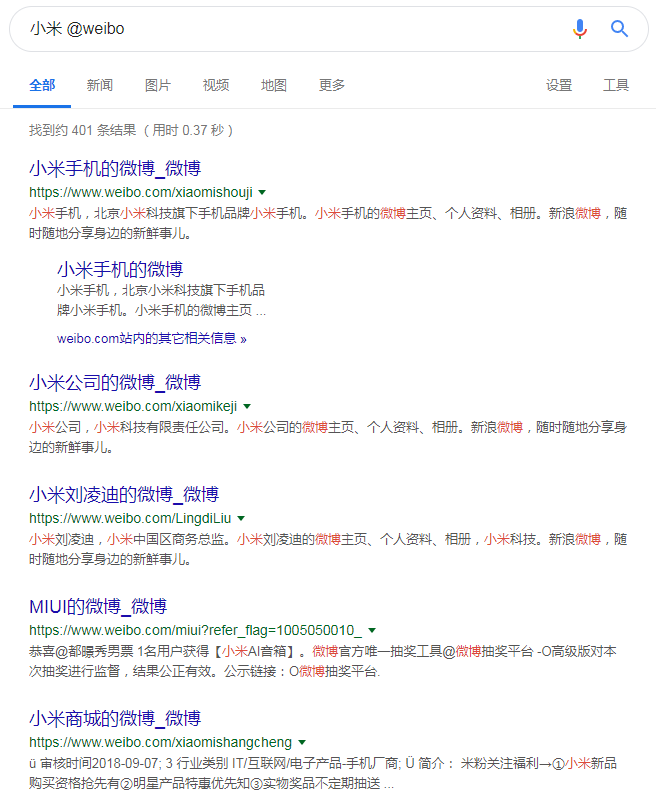Open the 视频 tab

(216, 85)
